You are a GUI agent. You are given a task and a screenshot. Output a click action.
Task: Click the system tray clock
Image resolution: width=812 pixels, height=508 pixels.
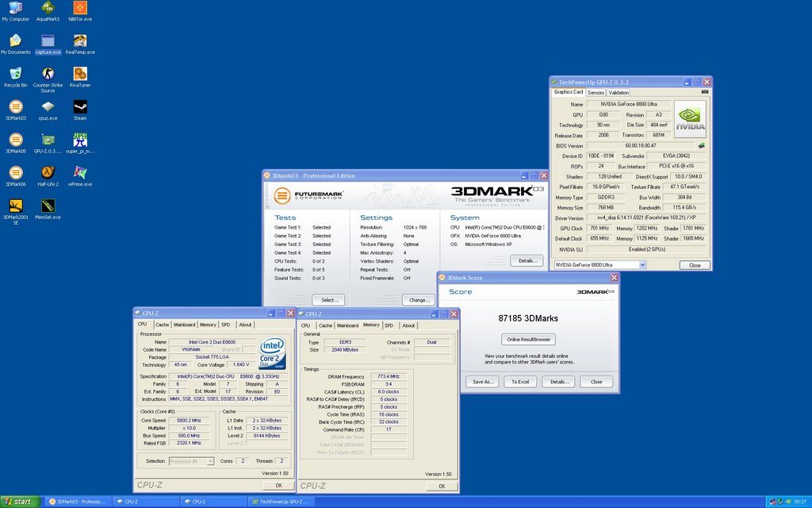(x=799, y=502)
